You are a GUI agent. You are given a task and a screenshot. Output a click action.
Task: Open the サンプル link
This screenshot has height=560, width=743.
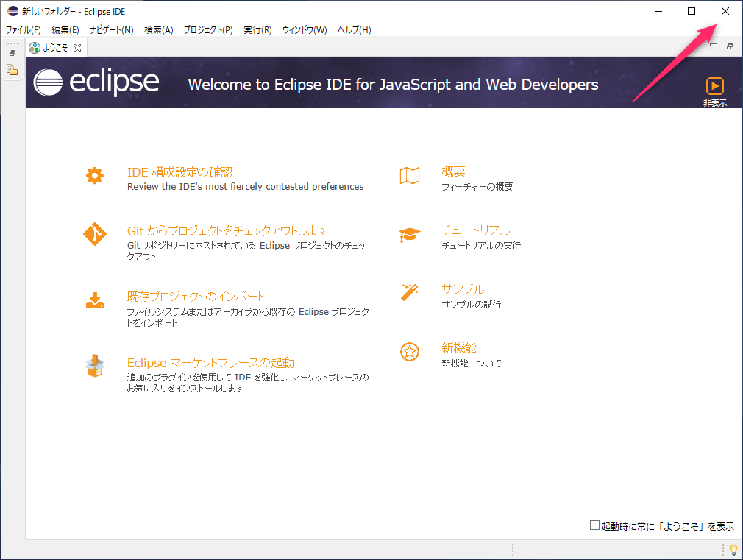(x=463, y=289)
